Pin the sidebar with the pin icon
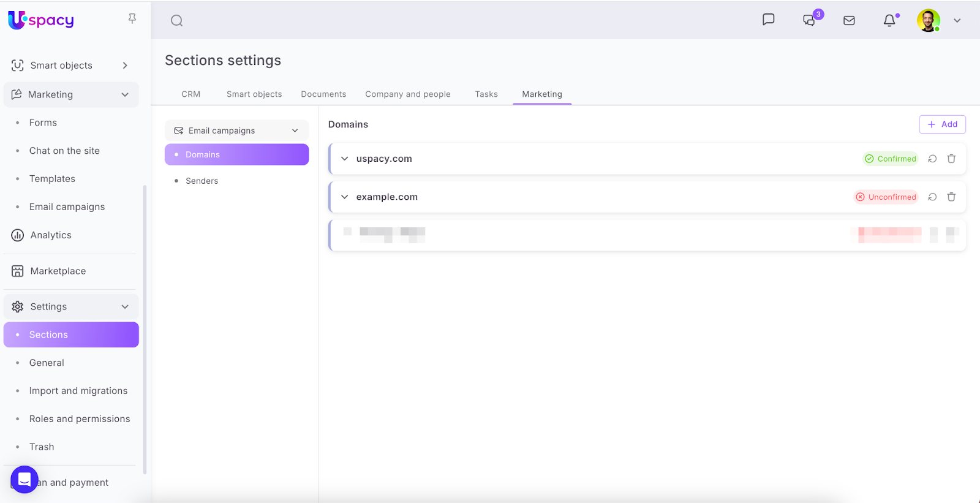This screenshot has width=980, height=503. click(x=132, y=19)
